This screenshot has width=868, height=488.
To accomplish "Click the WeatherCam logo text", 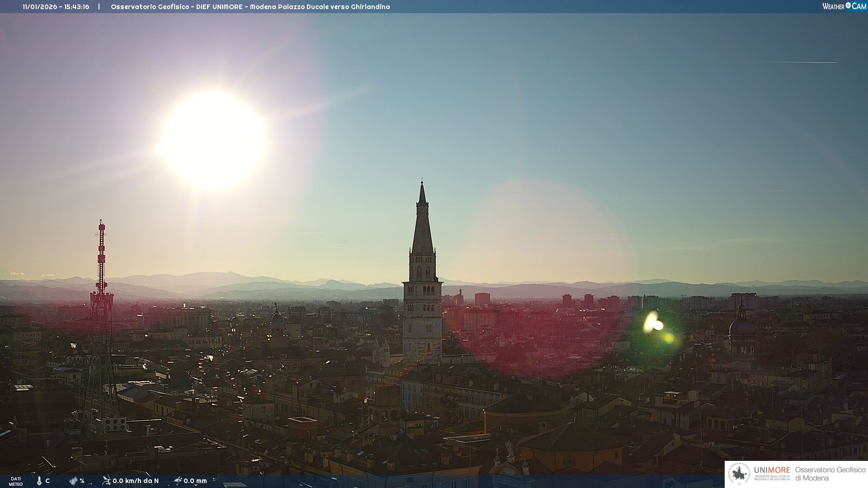I will pyautogui.click(x=833, y=6).
